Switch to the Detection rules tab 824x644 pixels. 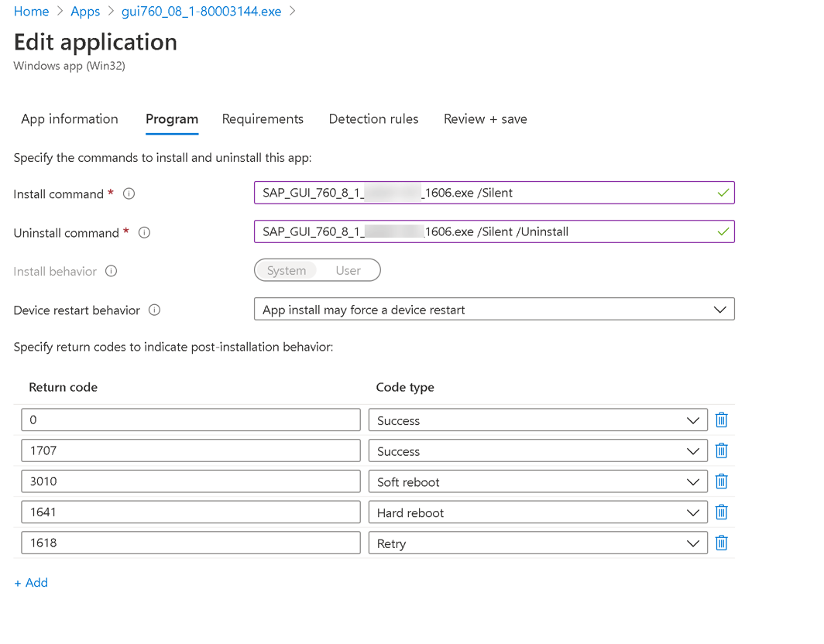click(373, 118)
